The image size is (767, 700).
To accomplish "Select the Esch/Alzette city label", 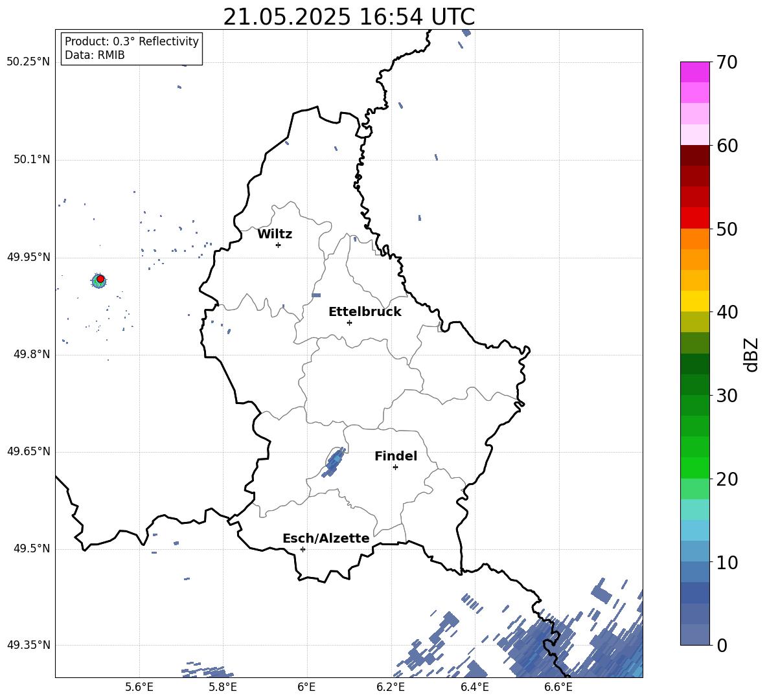I will point(326,538).
